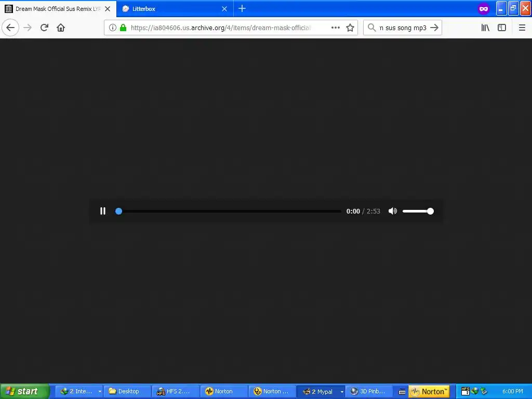This screenshot has width=532, height=399.
Task: Click the HFS system tray icon
Action: [x=465, y=391]
